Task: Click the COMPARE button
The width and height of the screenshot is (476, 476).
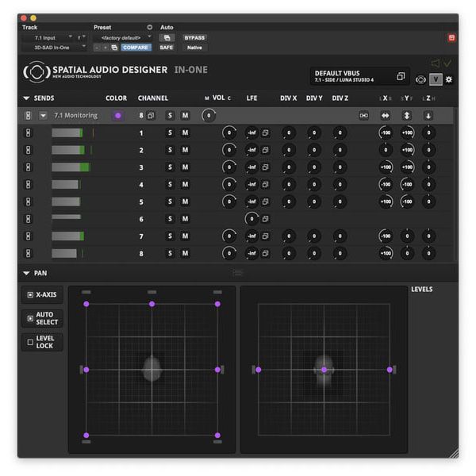Action: [x=136, y=48]
